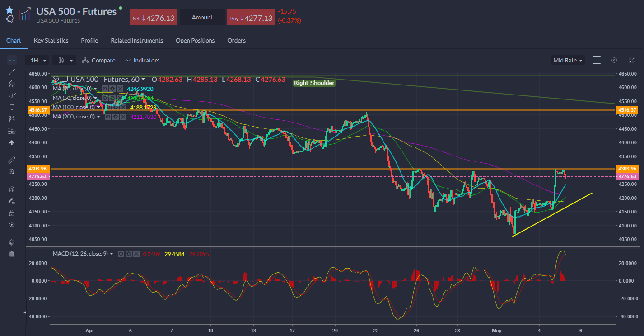644x336 pixels.
Task: Toggle visibility of the MA 20 indicator
Action: tap(105, 89)
